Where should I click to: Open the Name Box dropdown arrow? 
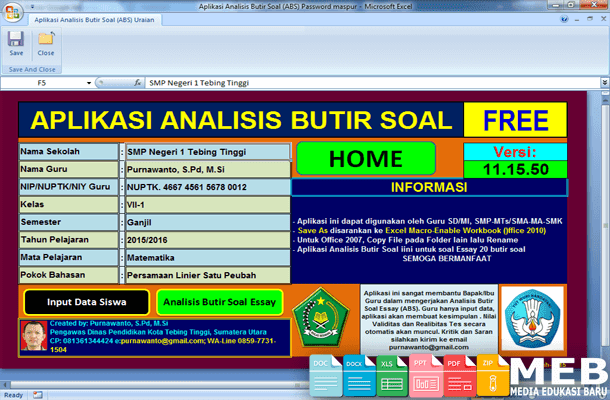[x=89, y=83]
